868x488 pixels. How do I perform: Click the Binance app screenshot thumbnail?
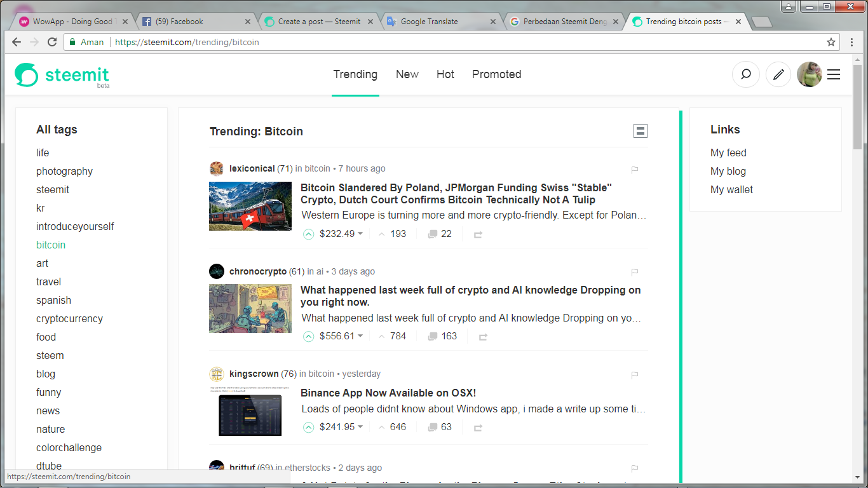(250, 411)
